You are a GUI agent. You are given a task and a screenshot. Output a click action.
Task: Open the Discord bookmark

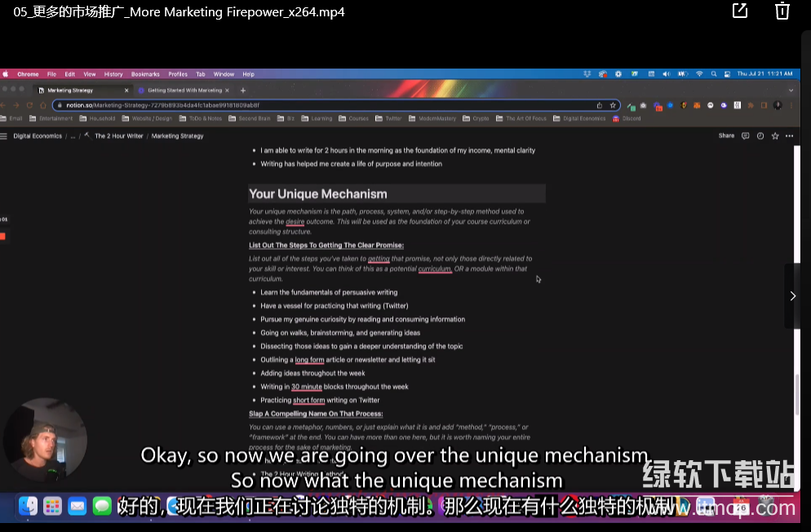630,118
